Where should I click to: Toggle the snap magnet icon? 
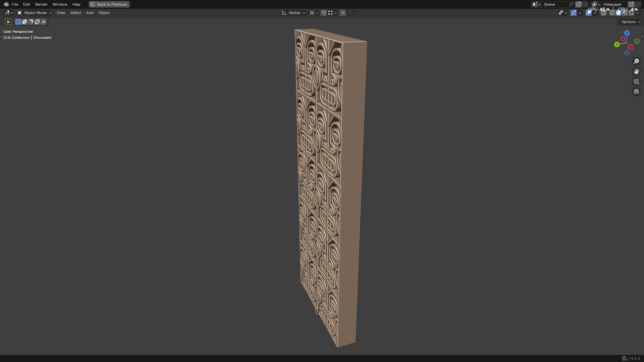click(323, 13)
